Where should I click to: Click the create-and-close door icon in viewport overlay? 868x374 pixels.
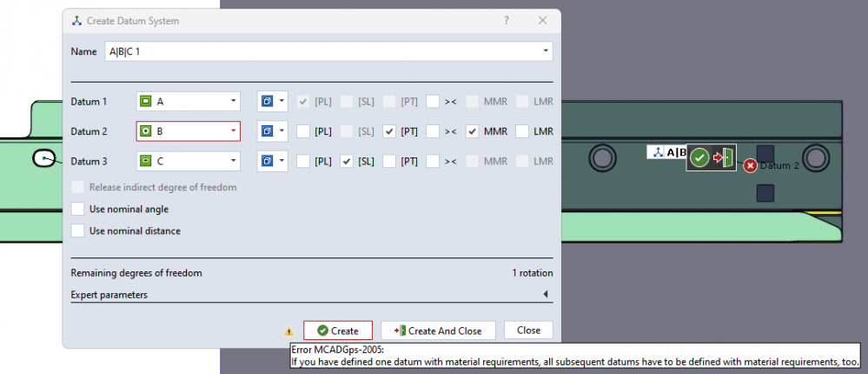(723, 158)
